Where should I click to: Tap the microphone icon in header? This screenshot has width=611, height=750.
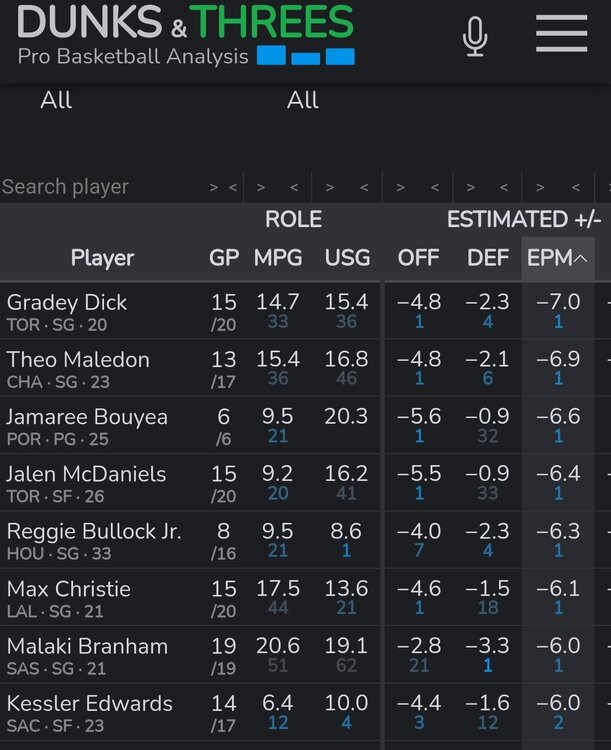coord(474,36)
